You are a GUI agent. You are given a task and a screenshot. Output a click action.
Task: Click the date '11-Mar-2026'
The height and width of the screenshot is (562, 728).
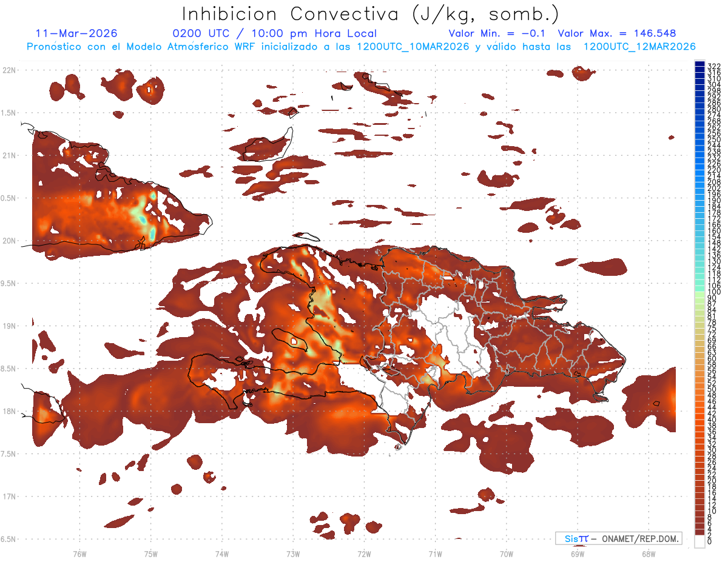pos(77,33)
